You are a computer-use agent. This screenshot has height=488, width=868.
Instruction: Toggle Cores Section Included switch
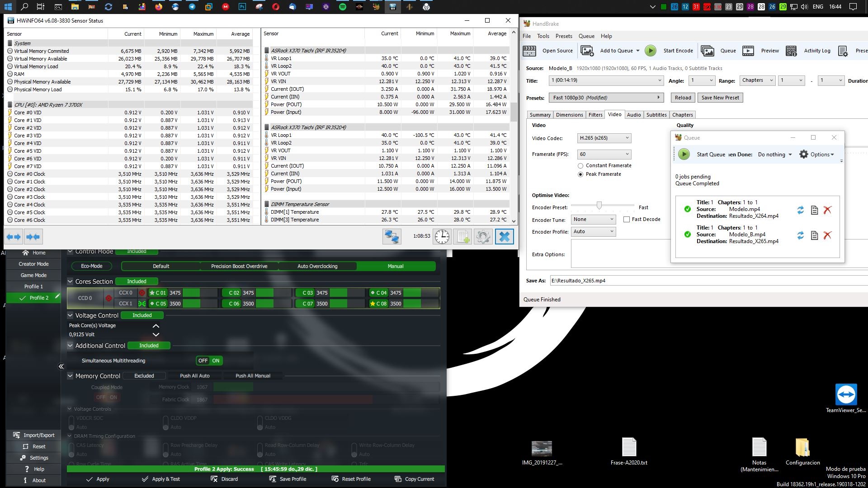(137, 282)
